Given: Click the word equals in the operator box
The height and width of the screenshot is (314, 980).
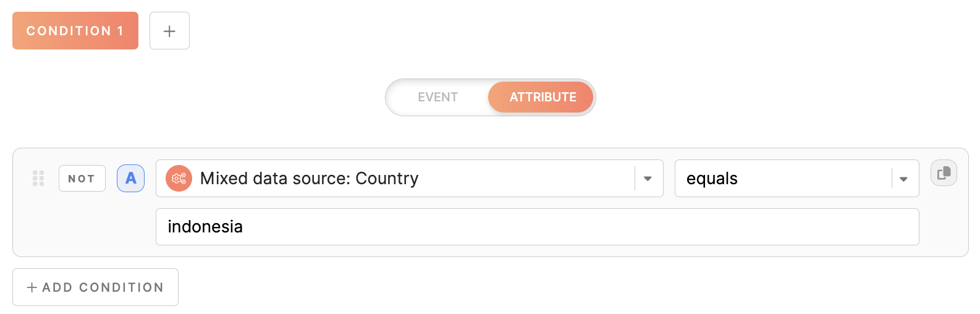Looking at the screenshot, I should [712, 179].
